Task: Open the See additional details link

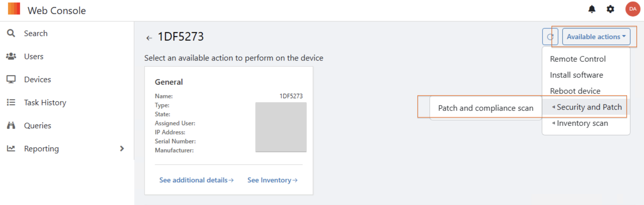Action: pyautogui.click(x=196, y=180)
